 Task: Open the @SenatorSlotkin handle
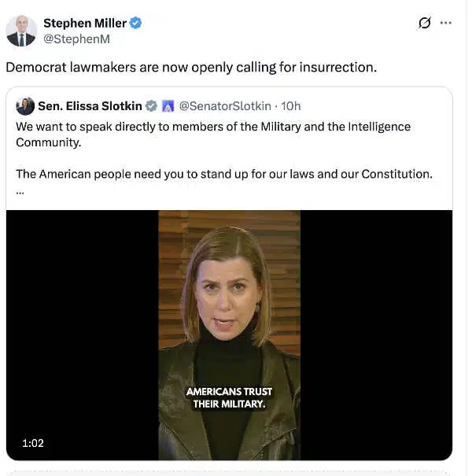coord(227,106)
